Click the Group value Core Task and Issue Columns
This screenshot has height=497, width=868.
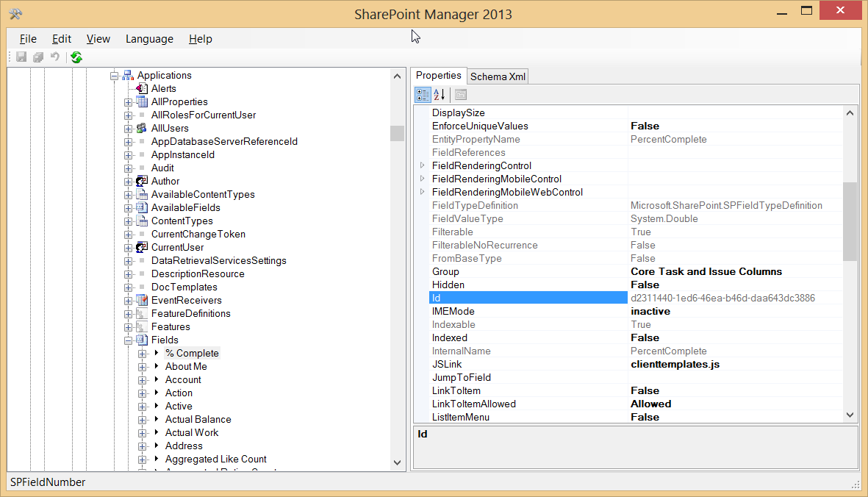pyautogui.click(x=706, y=272)
